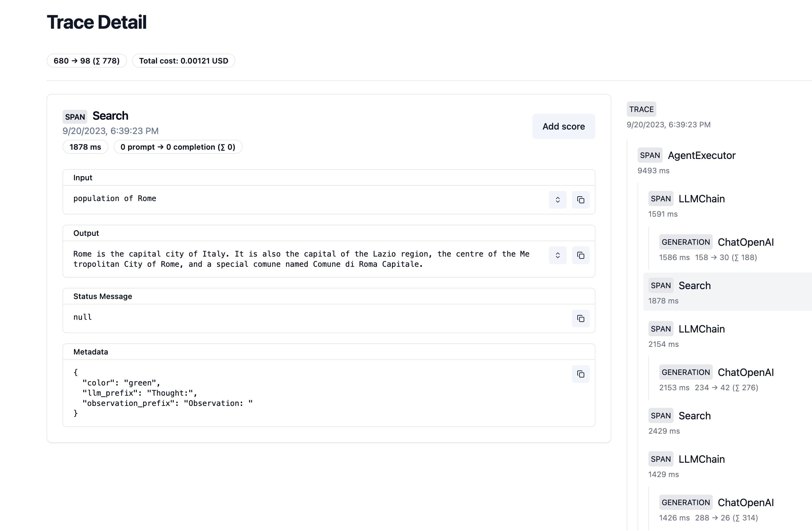812x531 pixels.
Task: Click the TRACE badge at top
Action: [641, 109]
